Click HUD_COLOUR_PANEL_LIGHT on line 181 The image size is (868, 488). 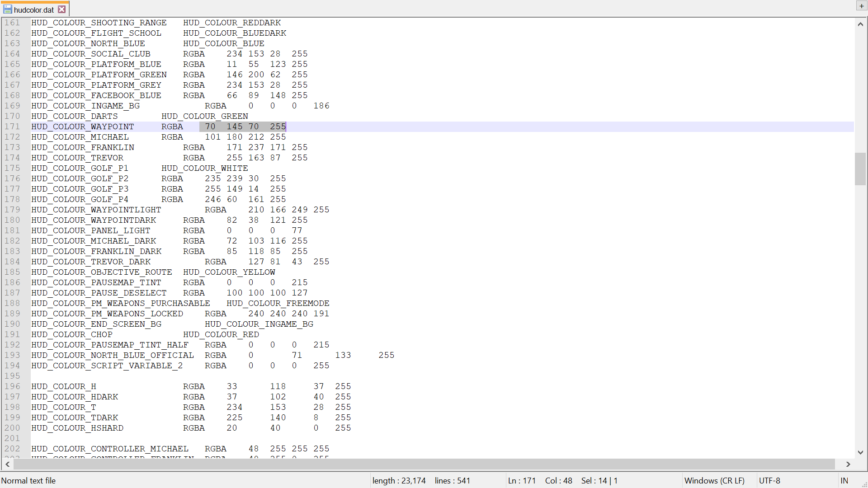click(91, 230)
